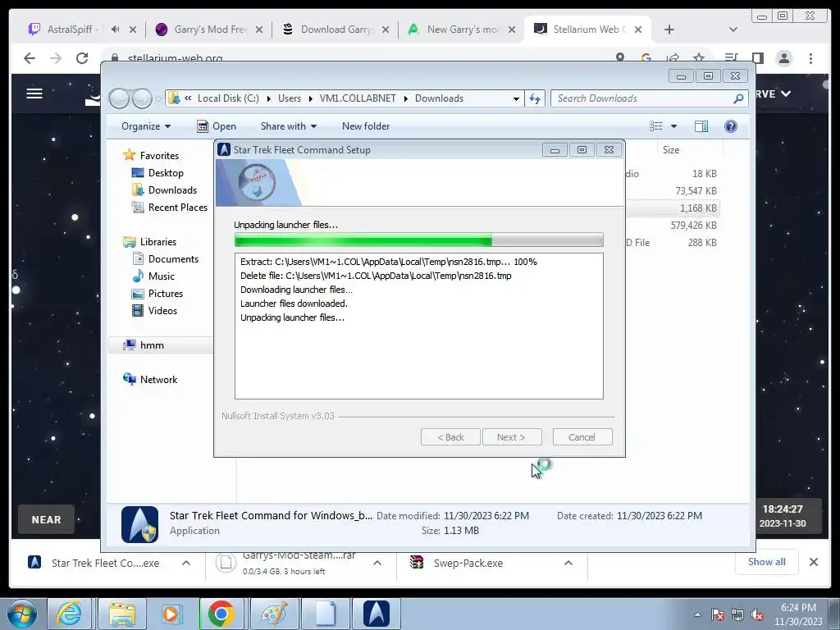Click the volume icon in system tray
Viewport: 840px width, 630px height.
(x=757, y=614)
